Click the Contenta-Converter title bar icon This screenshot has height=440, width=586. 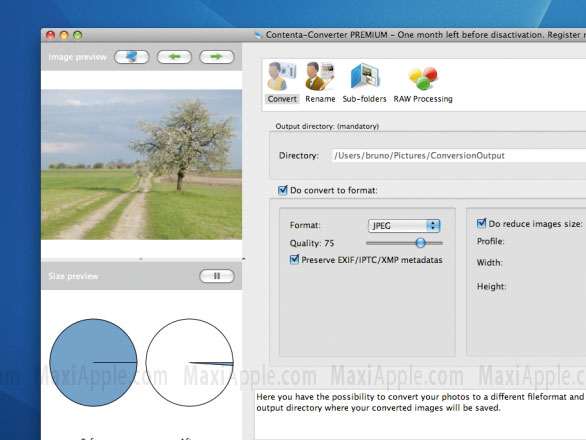click(x=258, y=35)
